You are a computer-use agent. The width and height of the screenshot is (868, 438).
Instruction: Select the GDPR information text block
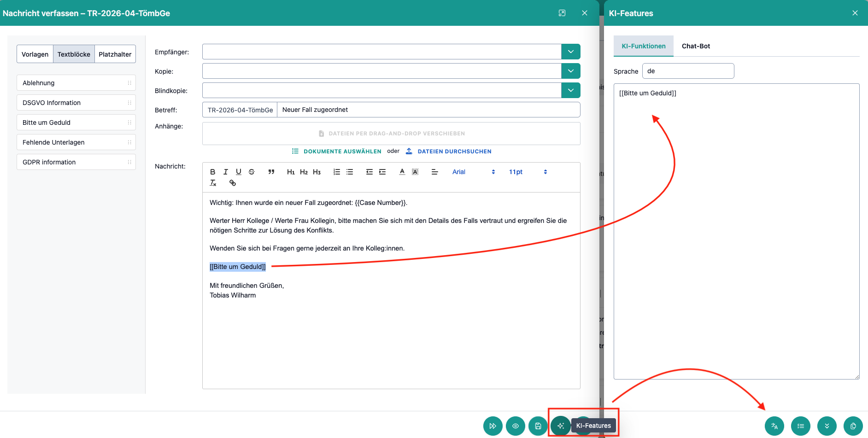coord(76,162)
